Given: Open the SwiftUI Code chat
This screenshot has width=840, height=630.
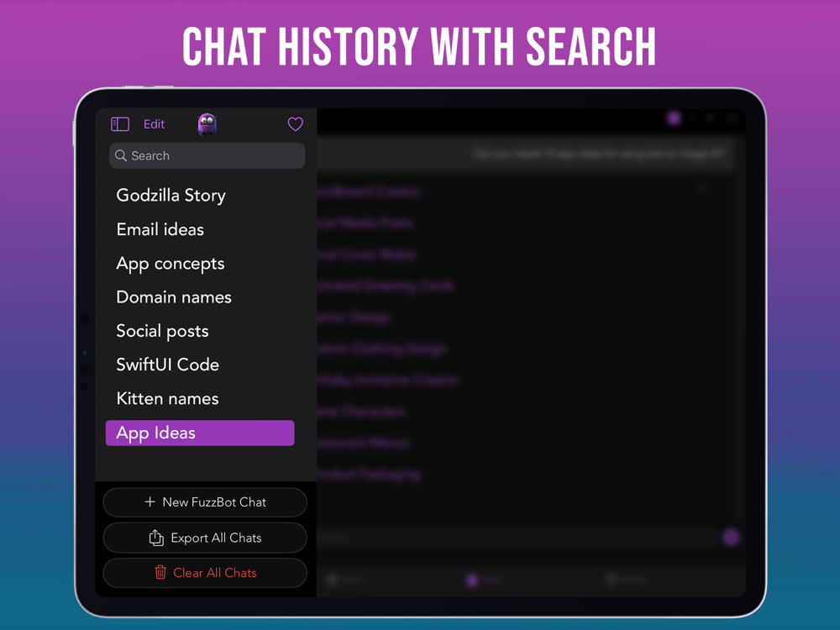Looking at the screenshot, I should coord(168,365).
